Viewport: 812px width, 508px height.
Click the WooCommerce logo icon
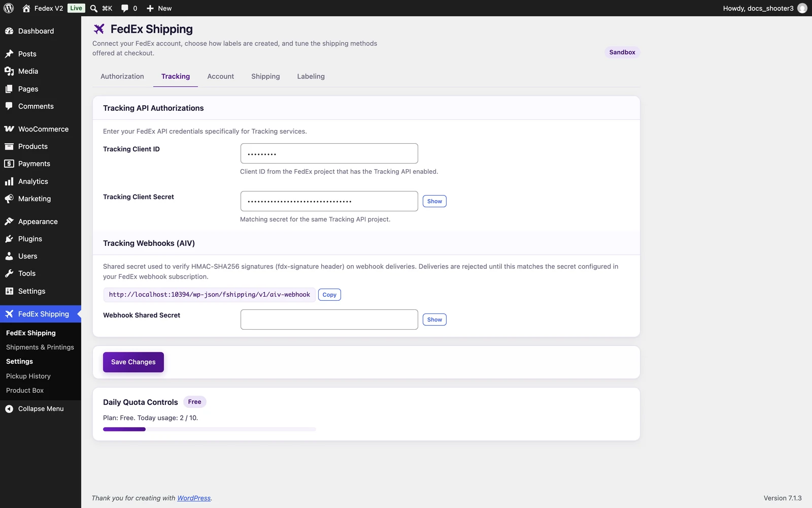[9, 129]
